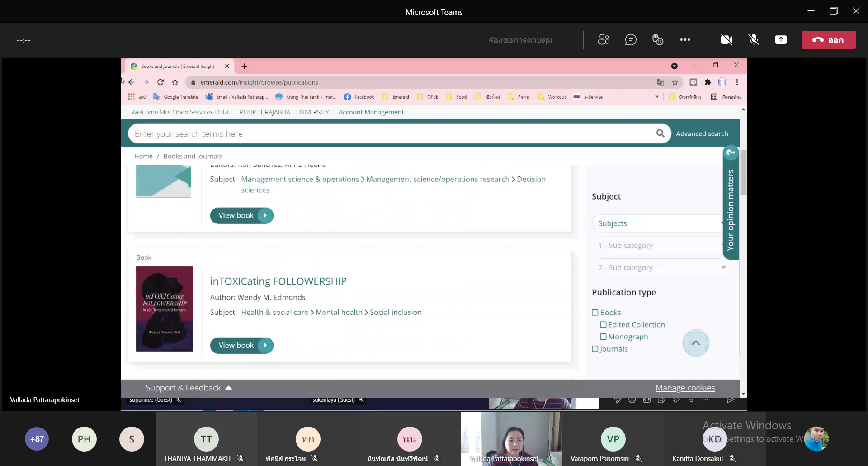Turn on the camera
Screen dimensions: 868x466
tap(726, 40)
